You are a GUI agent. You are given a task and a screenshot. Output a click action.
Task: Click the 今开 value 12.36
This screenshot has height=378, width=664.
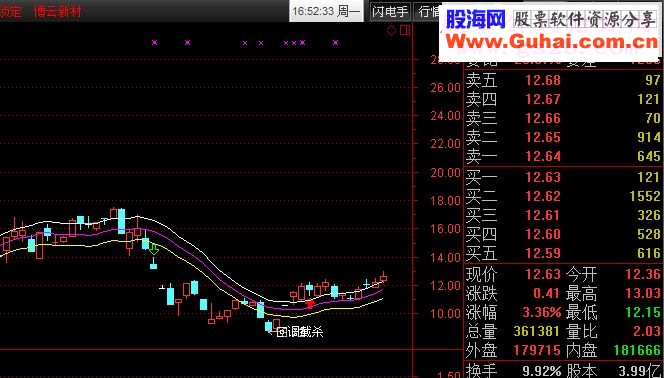643,275
